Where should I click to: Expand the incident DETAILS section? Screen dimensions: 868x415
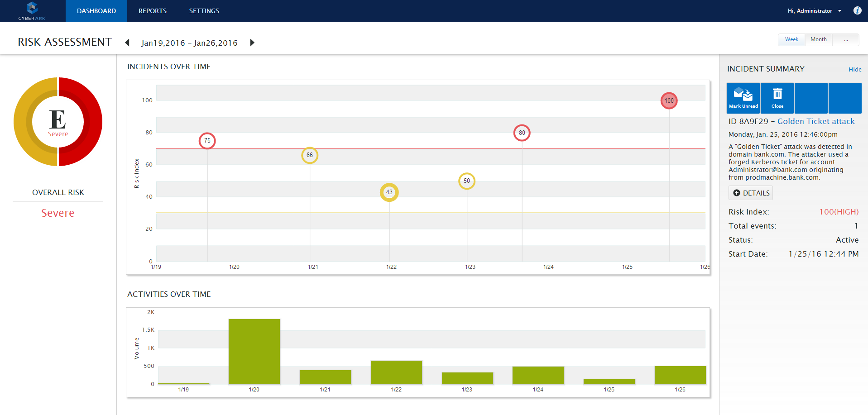750,193
